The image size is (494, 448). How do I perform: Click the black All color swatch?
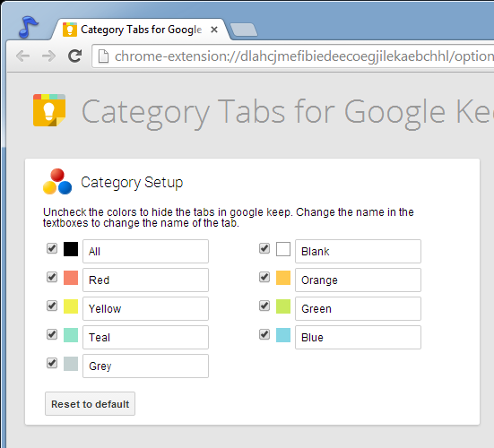[71, 249]
